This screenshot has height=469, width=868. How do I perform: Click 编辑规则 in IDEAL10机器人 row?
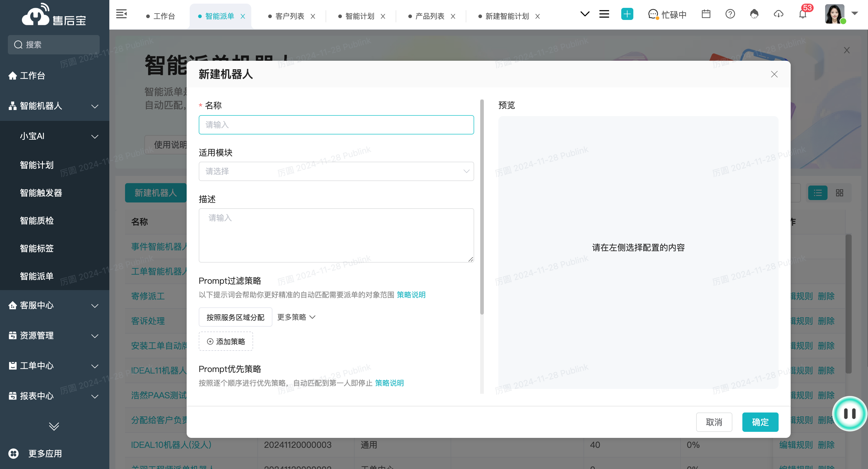click(x=796, y=445)
